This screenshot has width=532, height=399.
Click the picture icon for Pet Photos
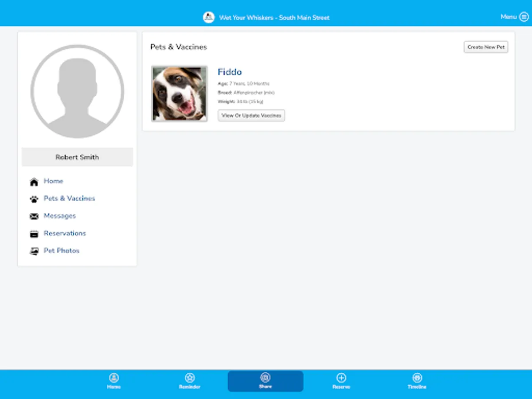(x=34, y=251)
